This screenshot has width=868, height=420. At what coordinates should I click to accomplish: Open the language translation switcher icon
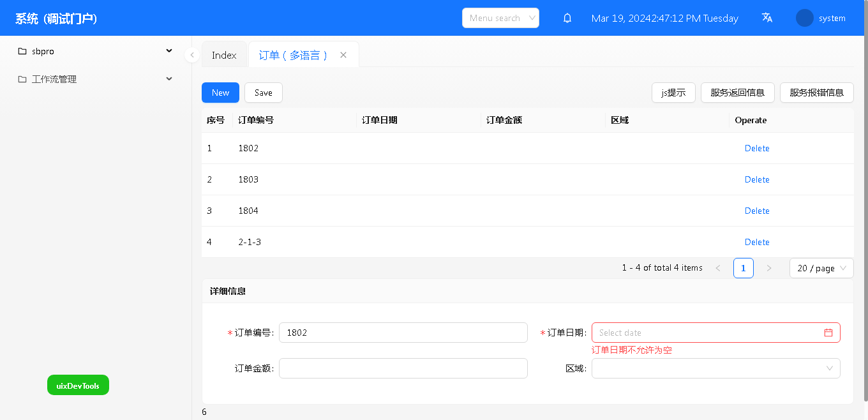click(767, 18)
